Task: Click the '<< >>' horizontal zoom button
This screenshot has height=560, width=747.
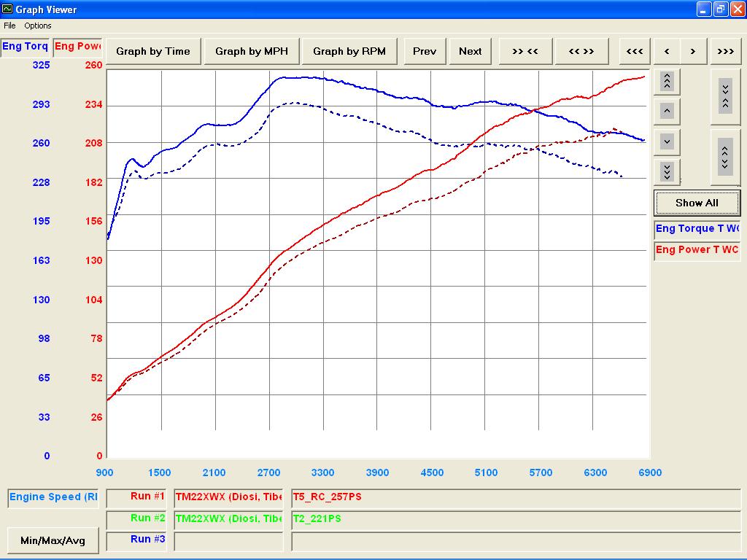Action: click(x=581, y=52)
